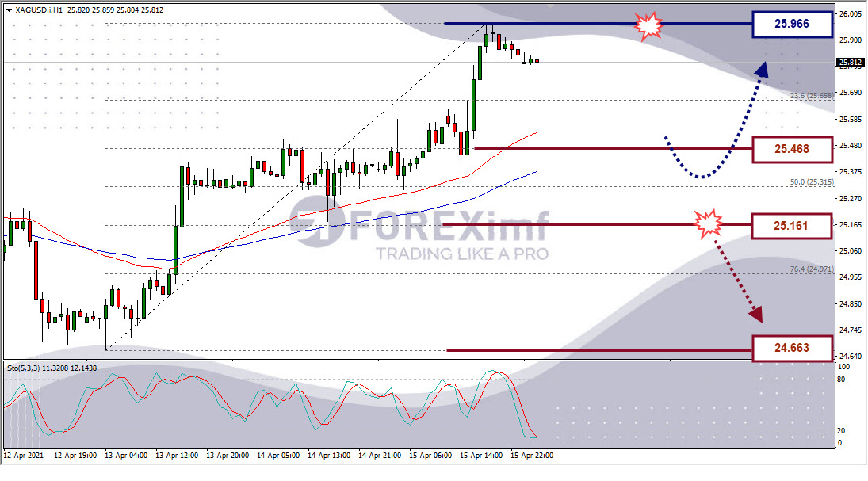Click the 24.745 price axis label

851,330
